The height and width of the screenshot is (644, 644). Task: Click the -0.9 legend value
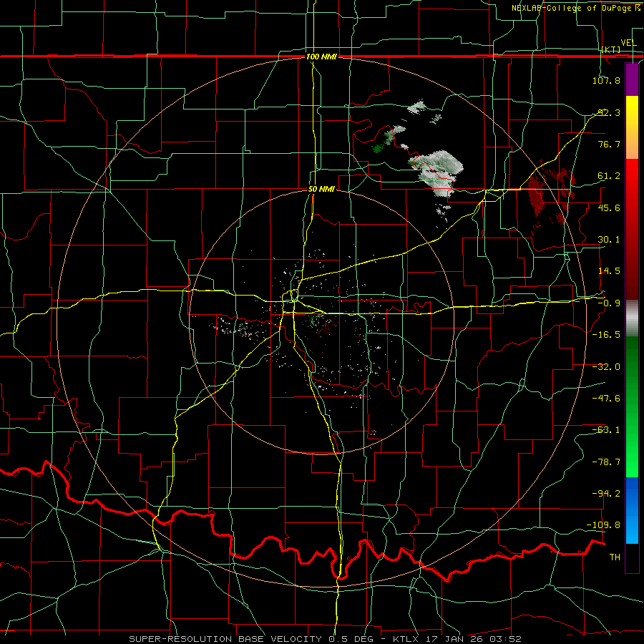[x=608, y=303]
